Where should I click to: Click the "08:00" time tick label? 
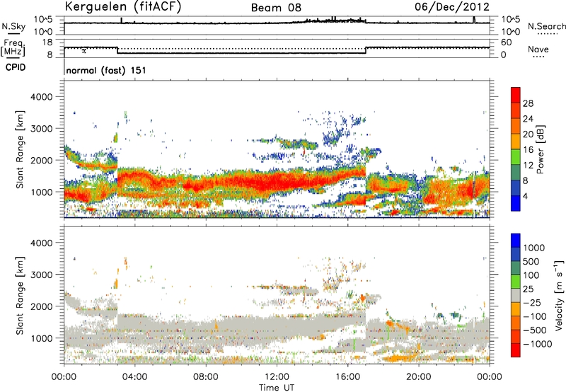(206, 377)
